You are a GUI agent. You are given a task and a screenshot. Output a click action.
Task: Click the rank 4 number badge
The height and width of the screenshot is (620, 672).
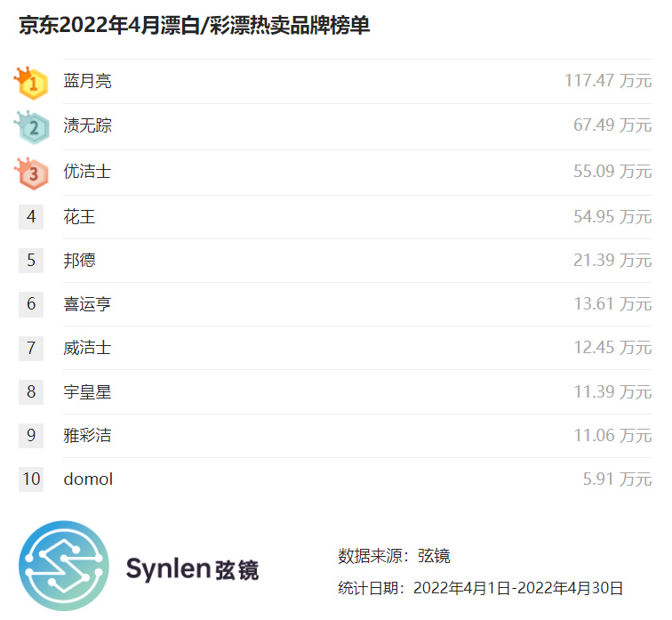(31, 216)
